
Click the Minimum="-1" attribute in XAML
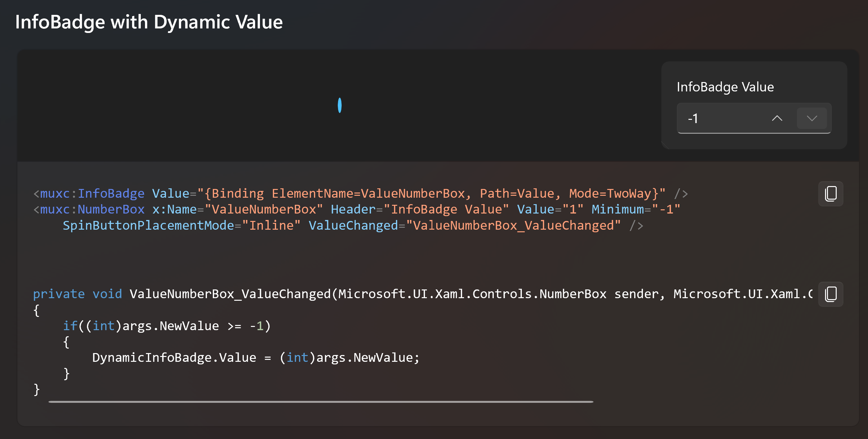click(635, 209)
